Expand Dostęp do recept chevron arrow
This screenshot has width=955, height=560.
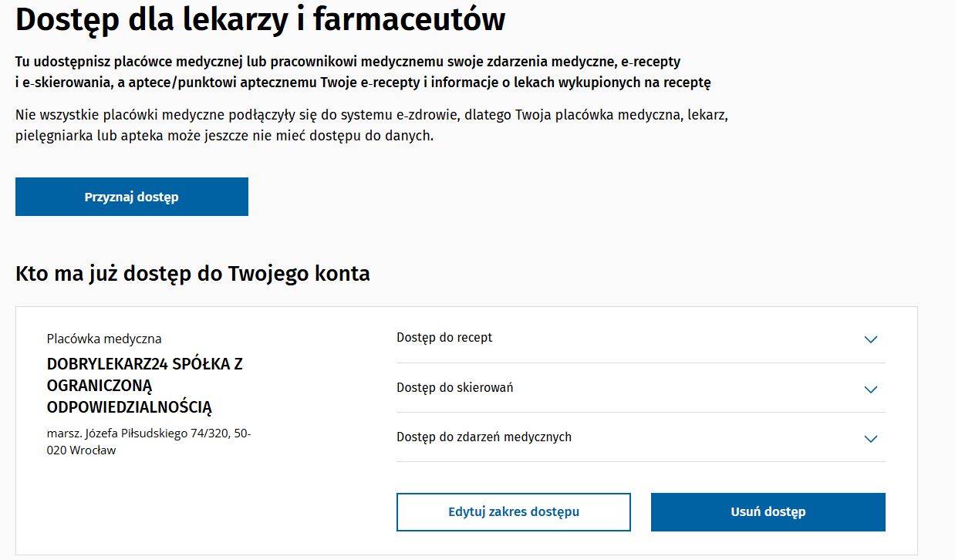point(871,339)
